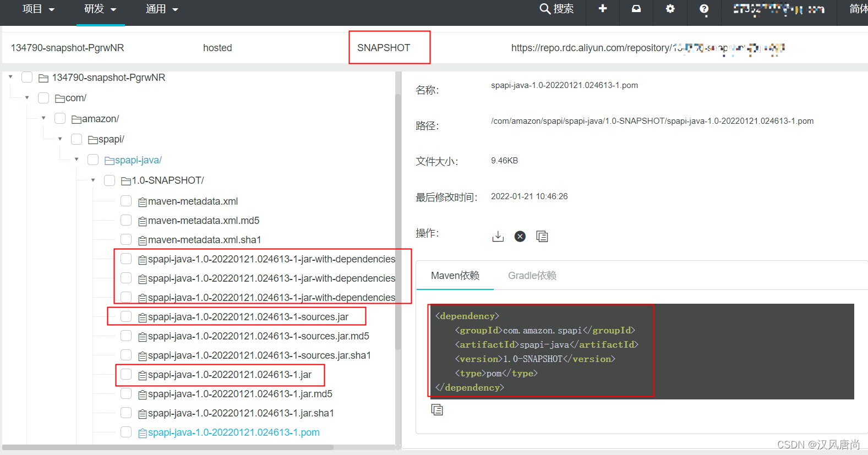Select maven-metadata.xml.sha1 in the tree
The image size is (868, 455).
(x=205, y=240)
